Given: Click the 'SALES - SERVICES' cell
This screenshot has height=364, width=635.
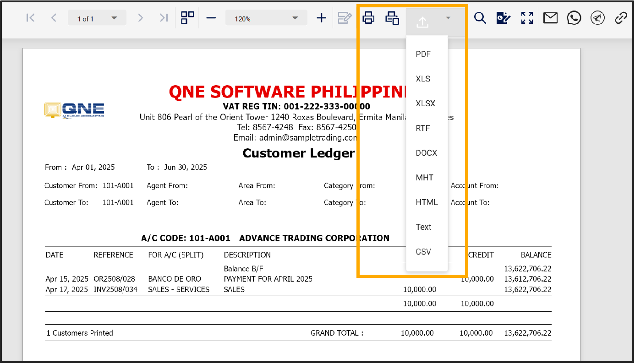Looking at the screenshot, I should pyautogui.click(x=179, y=289).
